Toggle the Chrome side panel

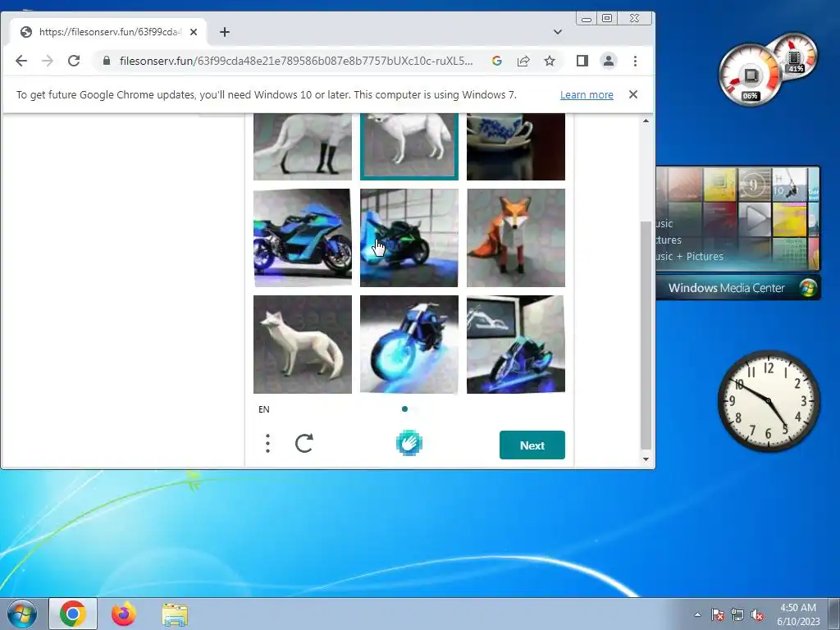tap(582, 61)
